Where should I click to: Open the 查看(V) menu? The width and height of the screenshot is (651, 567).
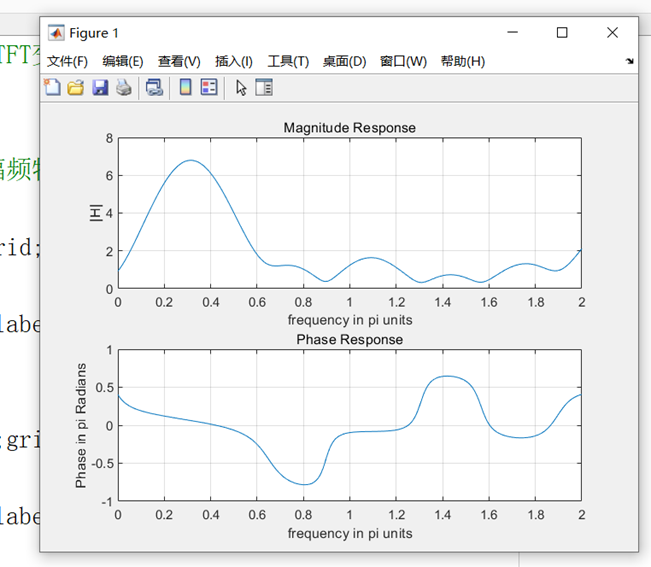click(x=179, y=61)
